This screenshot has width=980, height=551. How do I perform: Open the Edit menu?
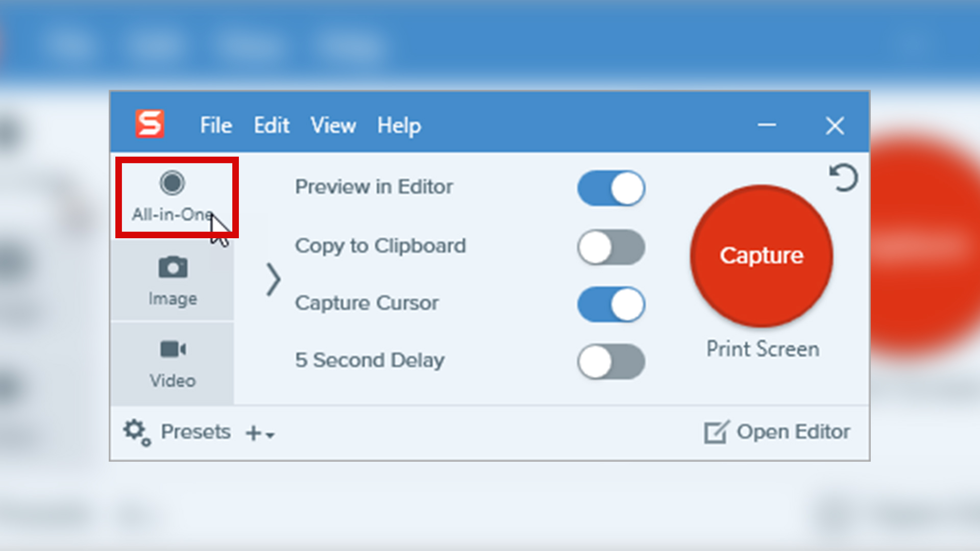(272, 125)
